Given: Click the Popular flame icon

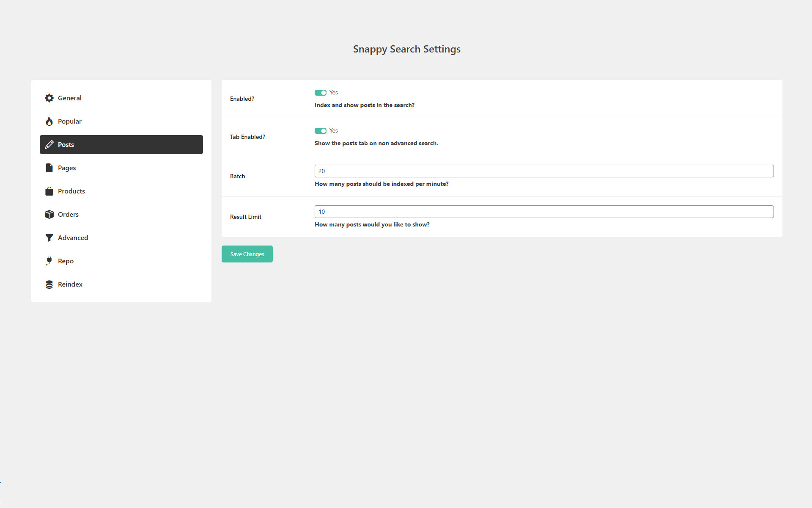Looking at the screenshot, I should tap(49, 121).
